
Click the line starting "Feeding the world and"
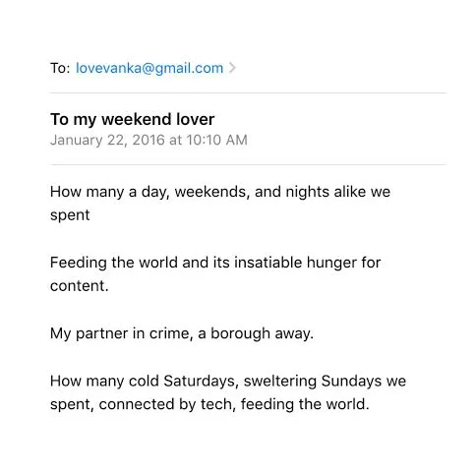click(x=215, y=263)
